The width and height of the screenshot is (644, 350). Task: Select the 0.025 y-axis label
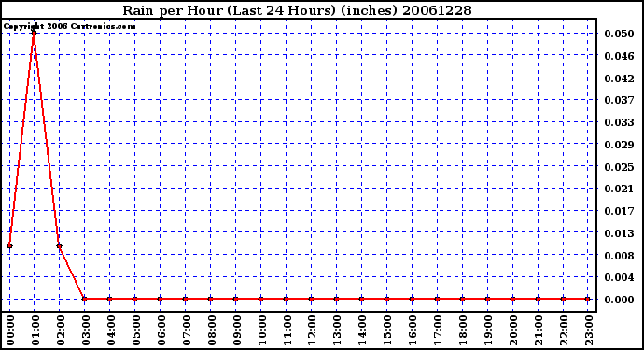pyautogui.click(x=619, y=166)
